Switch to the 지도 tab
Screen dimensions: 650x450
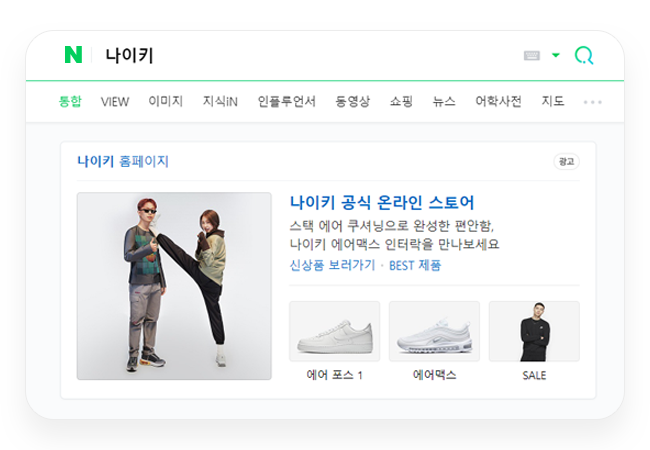tap(553, 101)
